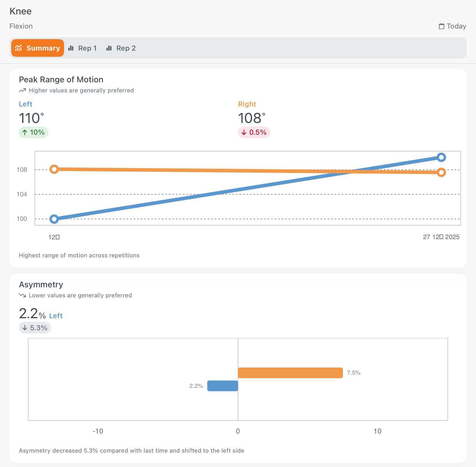
Task: Click the 7.5% bar value label
Action: [x=353, y=373]
